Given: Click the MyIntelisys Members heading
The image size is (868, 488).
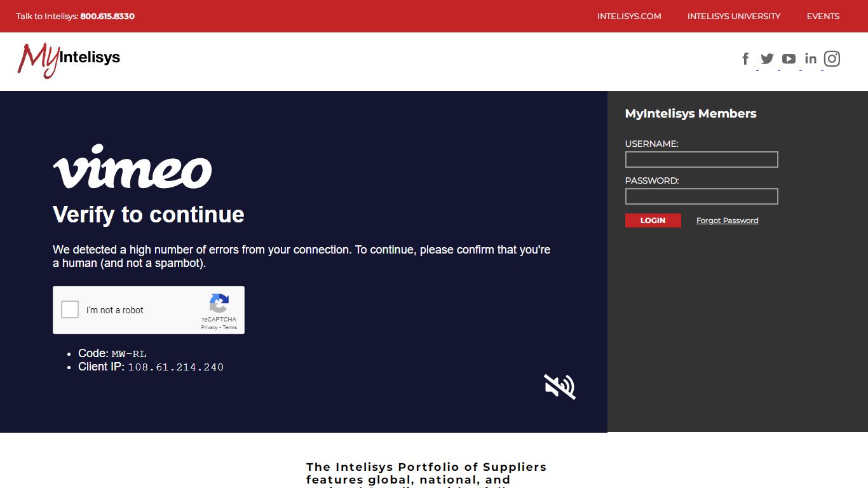Looking at the screenshot, I should pyautogui.click(x=691, y=114).
